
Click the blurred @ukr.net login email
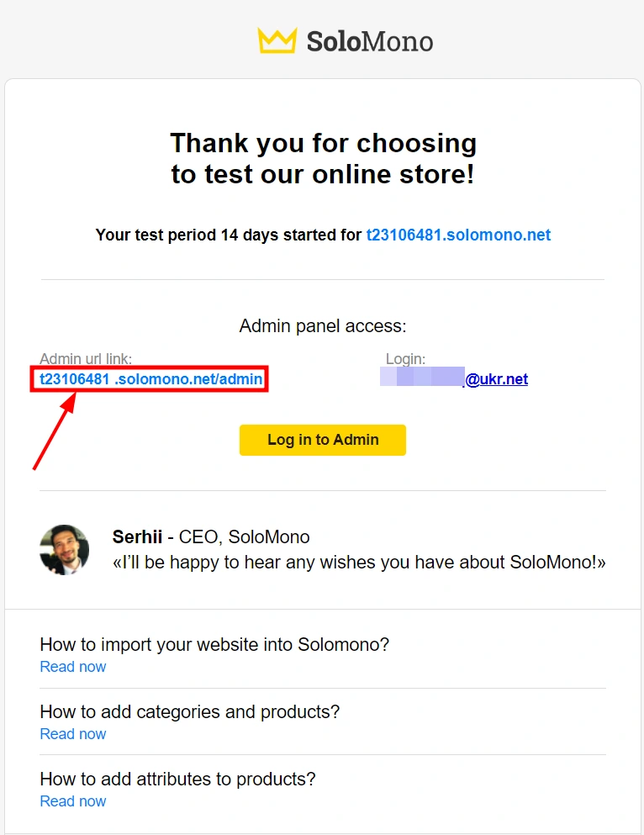pos(454,379)
